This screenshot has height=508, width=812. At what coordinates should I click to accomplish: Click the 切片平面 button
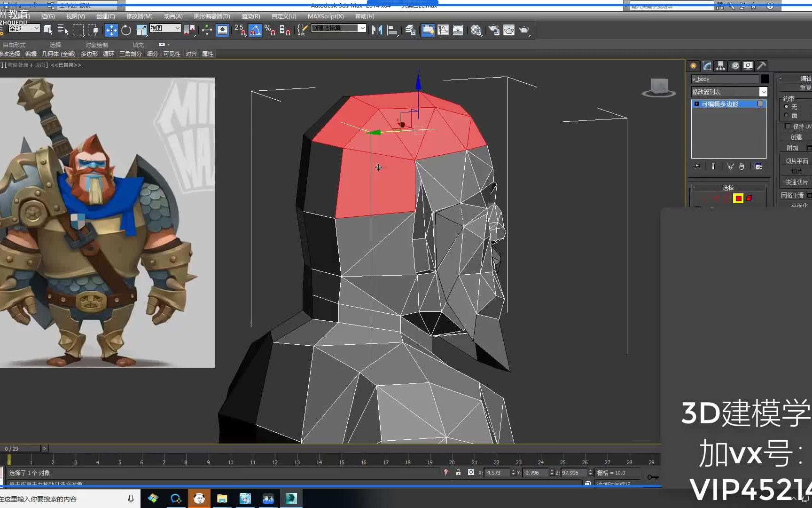point(796,161)
